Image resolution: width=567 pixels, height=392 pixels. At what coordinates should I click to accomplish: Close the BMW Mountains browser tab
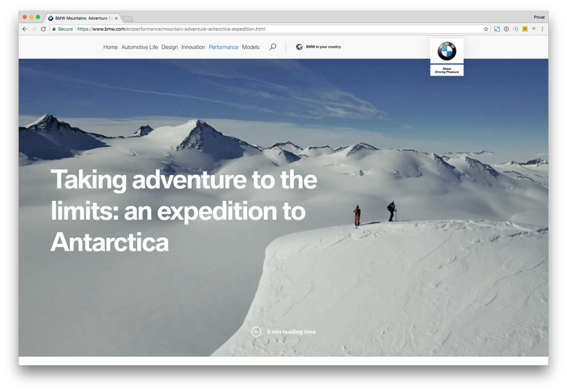[116, 18]
